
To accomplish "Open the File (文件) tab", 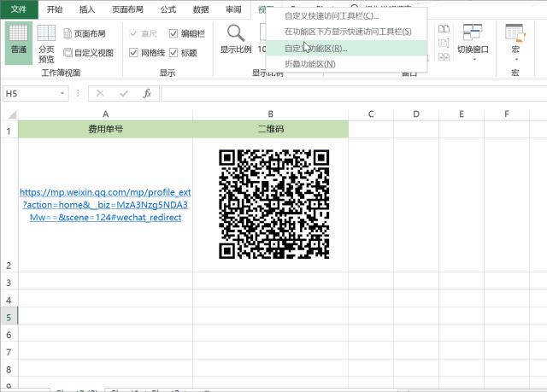I will pyautogui.click(x=19, y=9).
